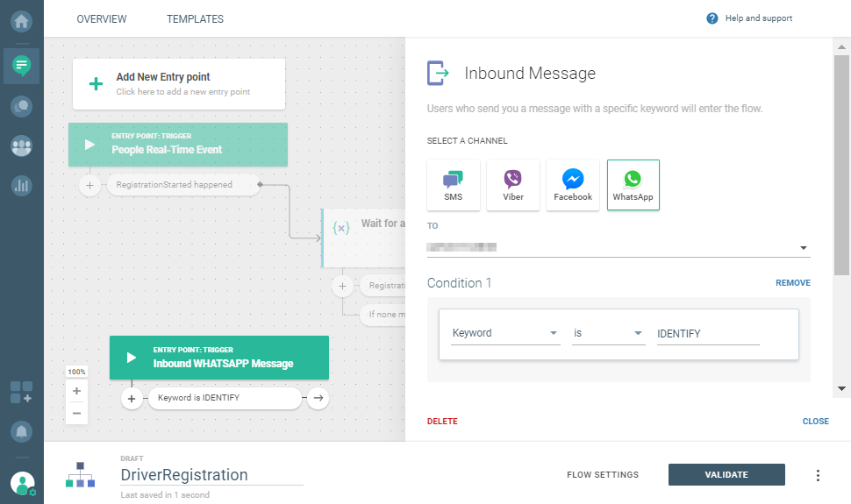Switch to the Overview tab
The image size is (851, 504).
[102, 19]
